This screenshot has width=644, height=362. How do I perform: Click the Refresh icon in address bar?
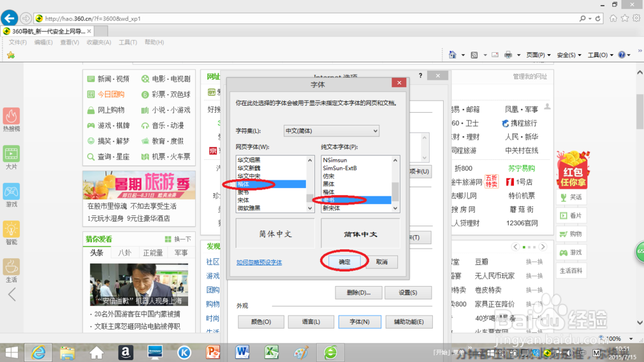tap(598, 19)
